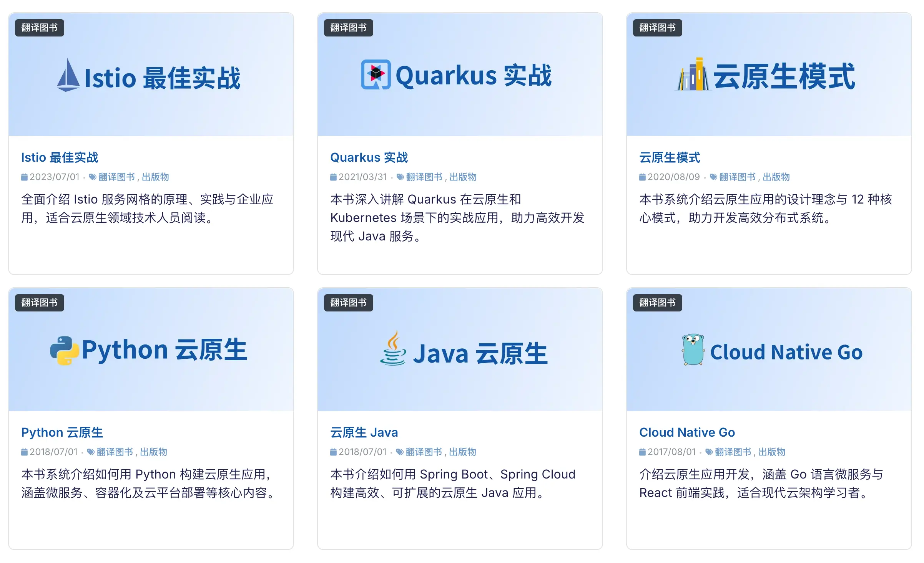
Task: Click tag icon on the Istio 最佳实战 card
Action: coord(93,177)
